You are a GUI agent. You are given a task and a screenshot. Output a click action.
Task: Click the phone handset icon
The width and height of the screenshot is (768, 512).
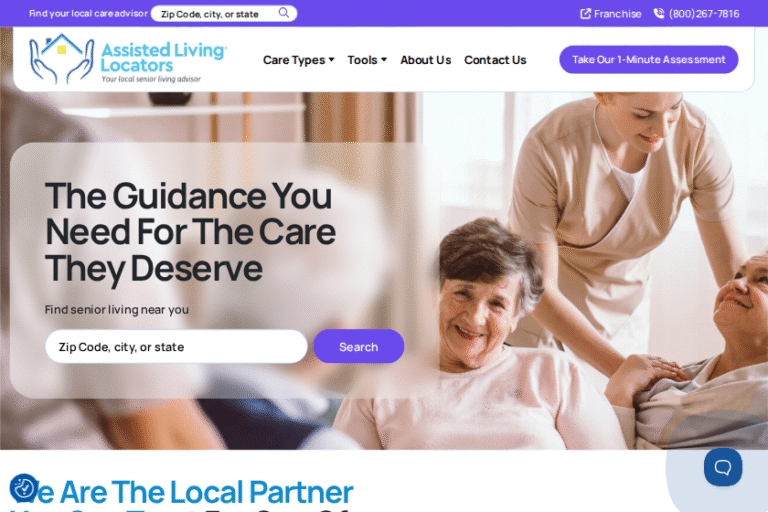point(659,14)
